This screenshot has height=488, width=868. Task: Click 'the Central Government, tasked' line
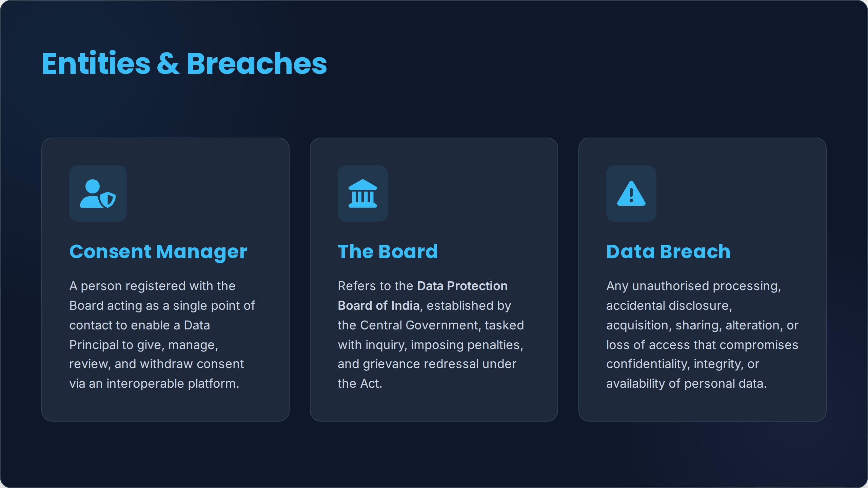pyautogui.click(x=431, y=325)
